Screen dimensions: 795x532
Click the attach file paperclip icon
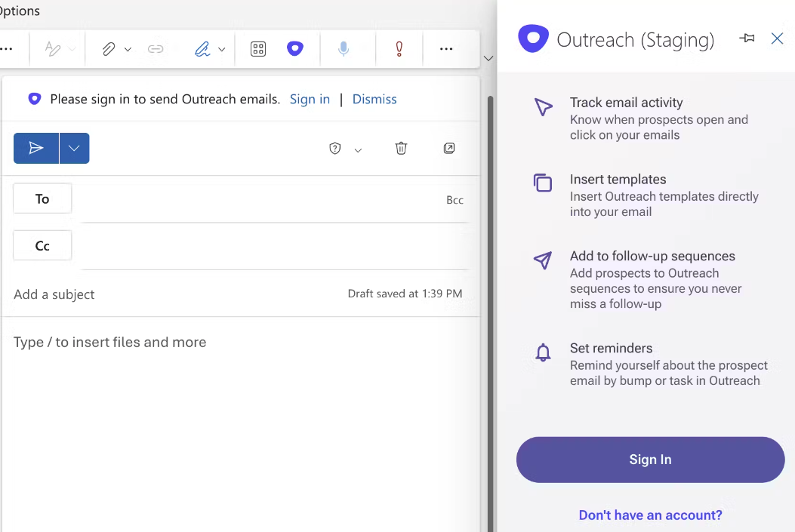(x=109, y=49)
